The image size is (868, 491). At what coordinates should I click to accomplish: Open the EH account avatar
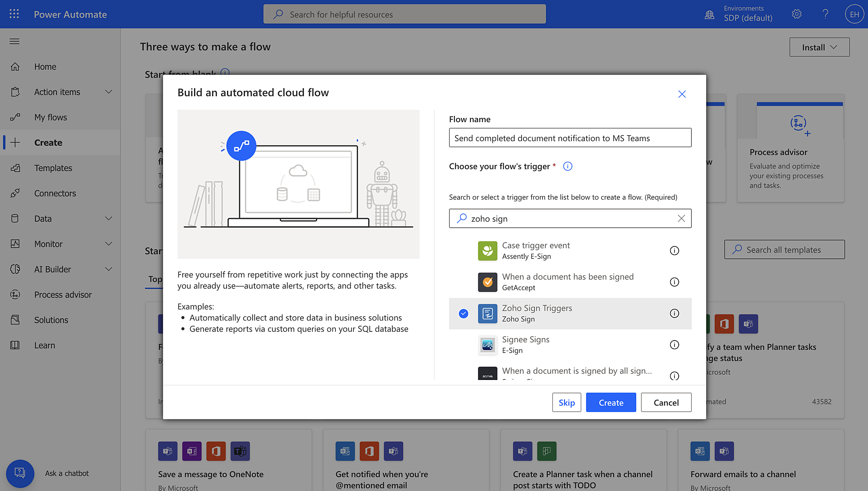(x=854, y=14)
